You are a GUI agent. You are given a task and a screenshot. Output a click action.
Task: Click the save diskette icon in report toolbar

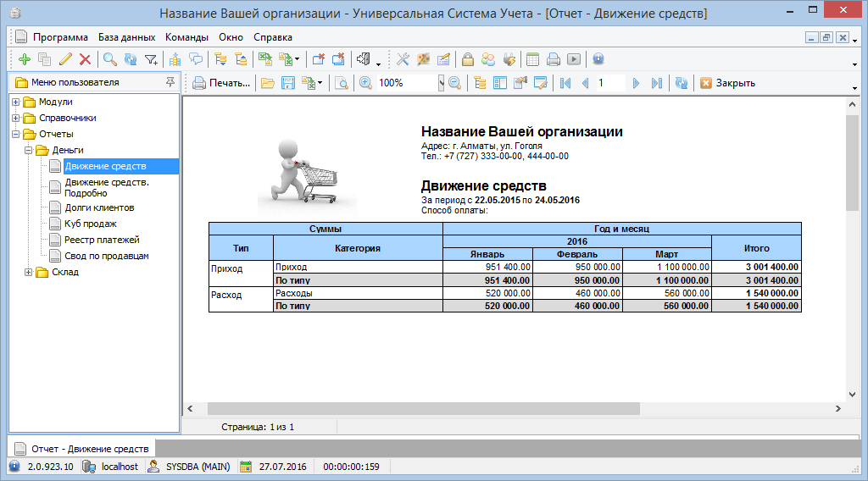pos(288,83)
